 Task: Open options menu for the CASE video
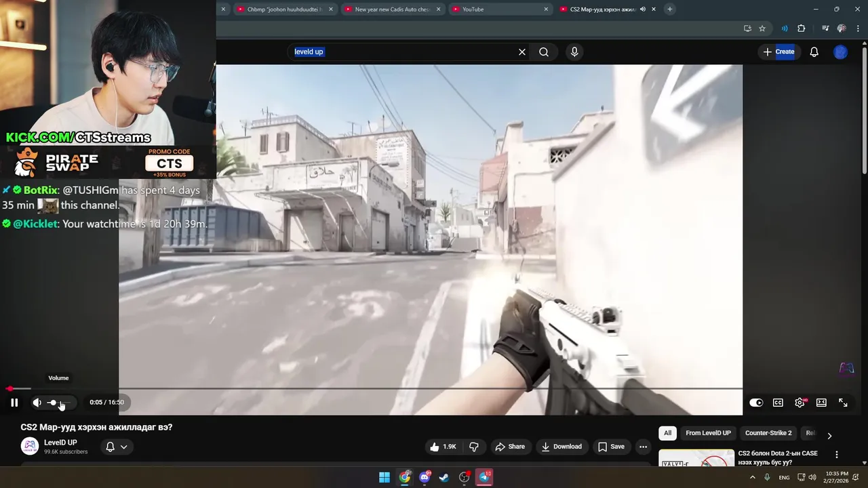836,455
